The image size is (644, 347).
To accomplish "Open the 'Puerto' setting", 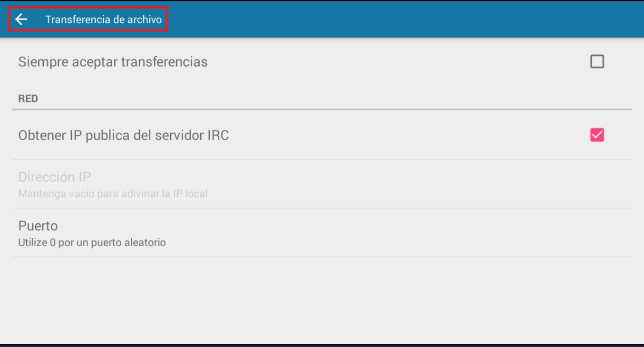I will [x=38, y=225].
